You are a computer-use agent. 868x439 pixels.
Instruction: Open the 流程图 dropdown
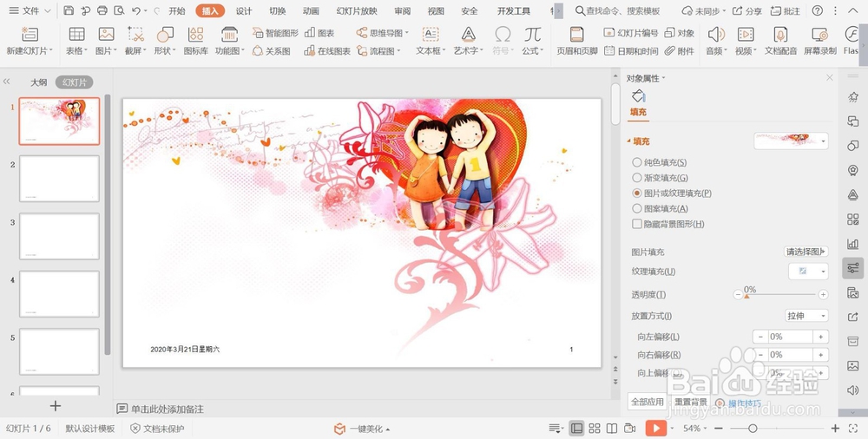pyautogui.click(x=378, y=51)
